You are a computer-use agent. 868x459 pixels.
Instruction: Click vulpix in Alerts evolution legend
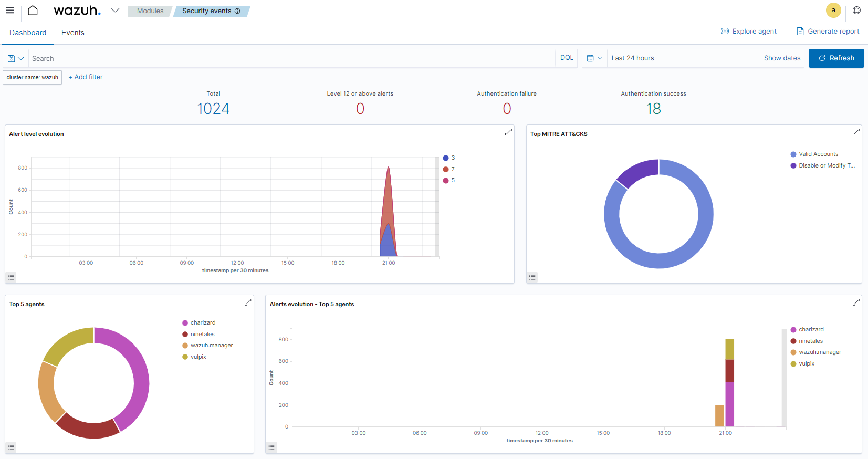802,364
